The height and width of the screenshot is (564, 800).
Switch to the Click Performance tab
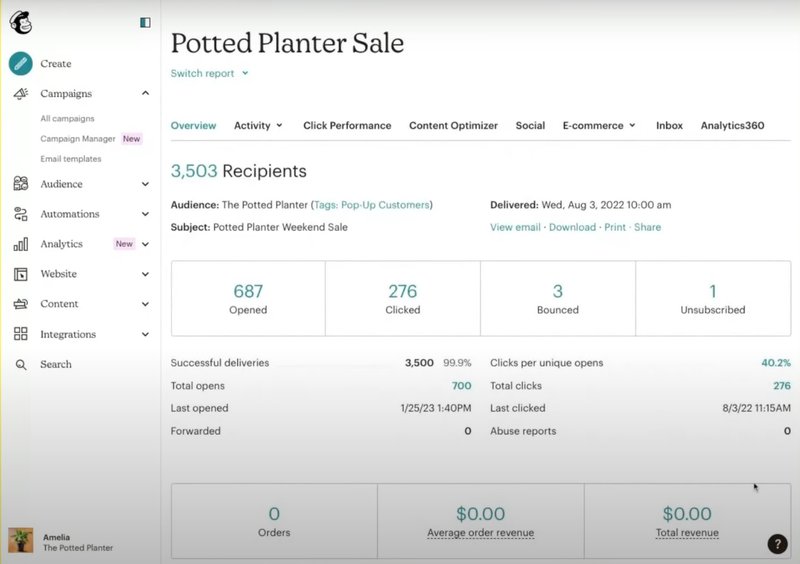click(x=347, y=126)
